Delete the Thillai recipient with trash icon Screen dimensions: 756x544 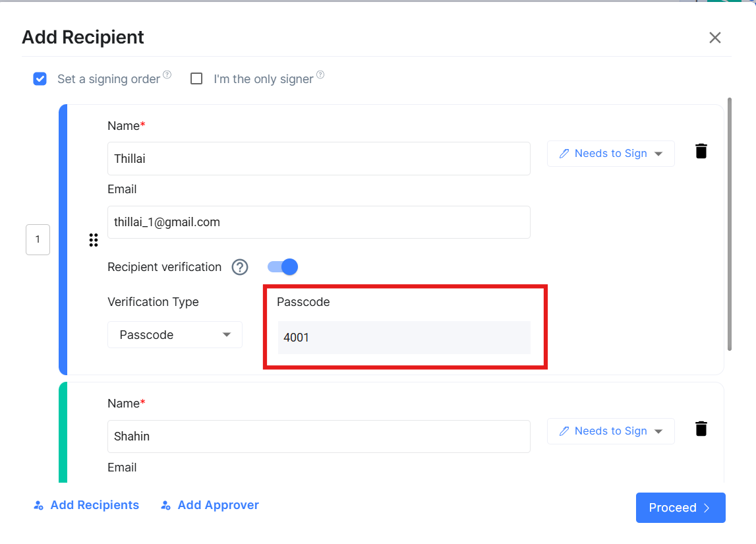coord(701,151)
